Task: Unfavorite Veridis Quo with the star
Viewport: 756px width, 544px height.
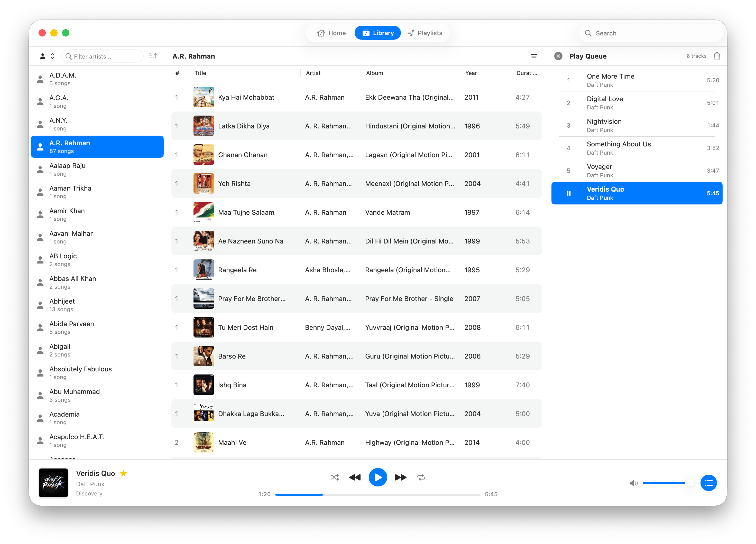Action: tap(123, 473)
